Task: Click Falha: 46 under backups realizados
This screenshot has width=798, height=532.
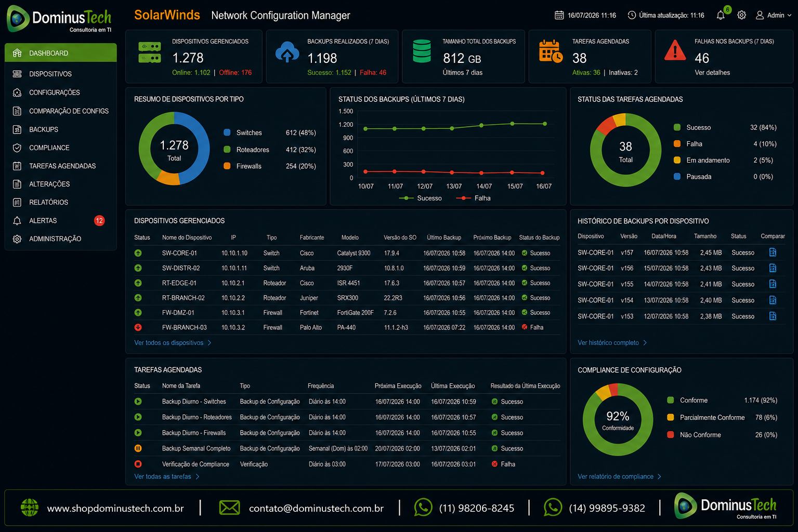Action: point(373,73)
